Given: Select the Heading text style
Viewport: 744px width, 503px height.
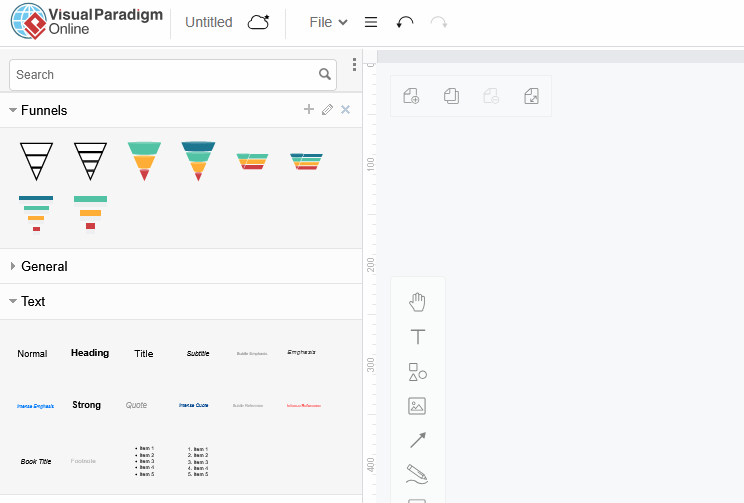Looking at the screenshot, I should (x=90, y=353).
